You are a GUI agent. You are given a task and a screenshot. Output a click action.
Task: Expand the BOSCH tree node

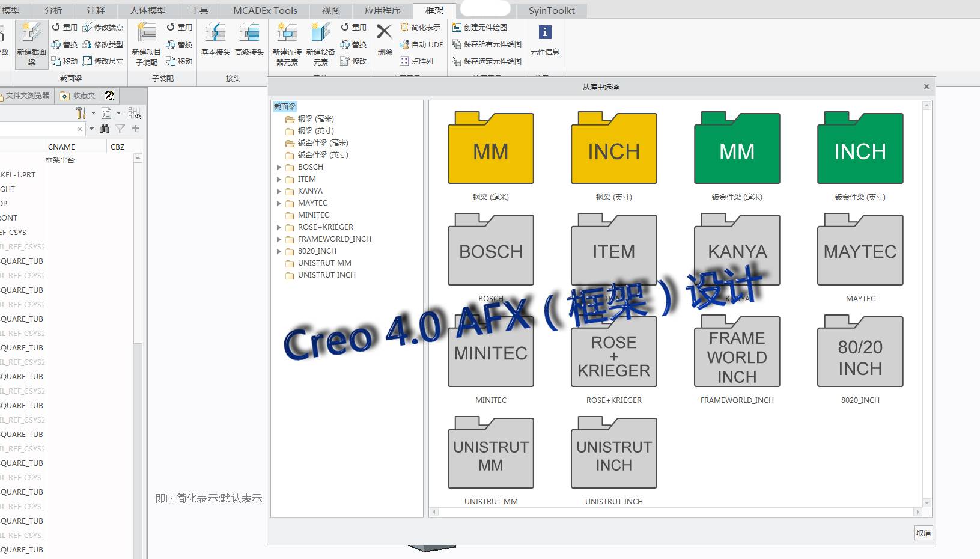point(279,167)
